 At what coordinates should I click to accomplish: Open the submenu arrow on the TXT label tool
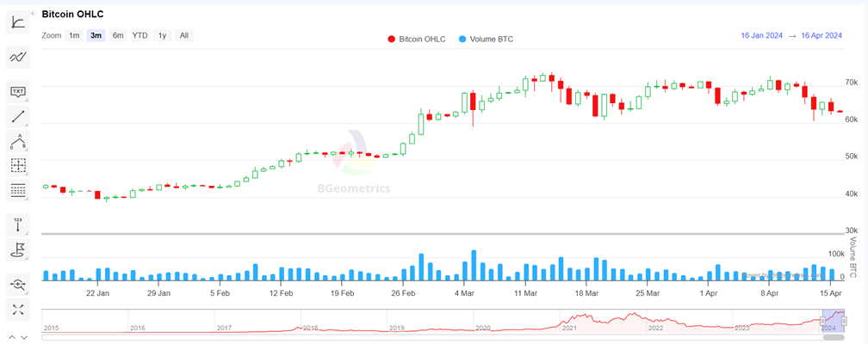(x=26, y=99)
